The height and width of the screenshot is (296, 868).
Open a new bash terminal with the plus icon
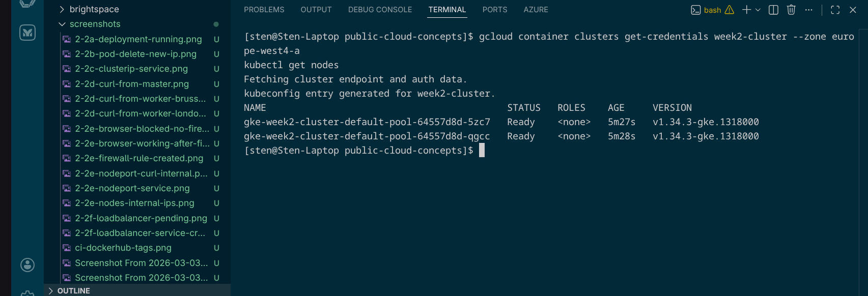click(x=746, y=10)
